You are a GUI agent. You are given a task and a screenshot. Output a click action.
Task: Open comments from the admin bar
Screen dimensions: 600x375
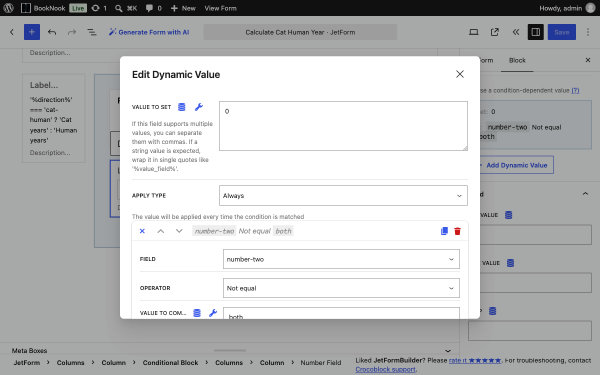pyautogui.click(x=153, y=8)
